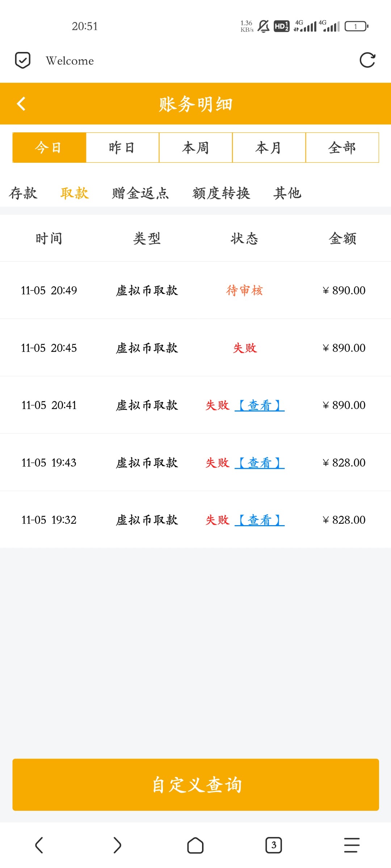Switch to the 本月 date filter
391x868 pixels.
269,148
